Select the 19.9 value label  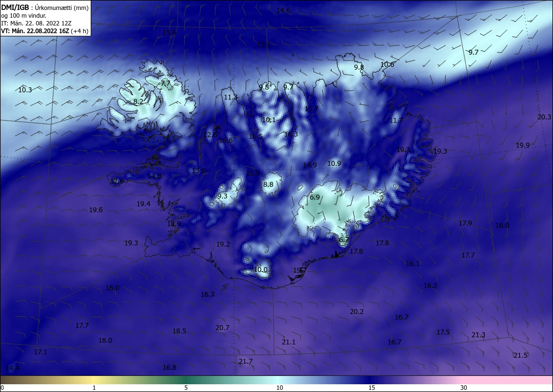pos(523,145)
